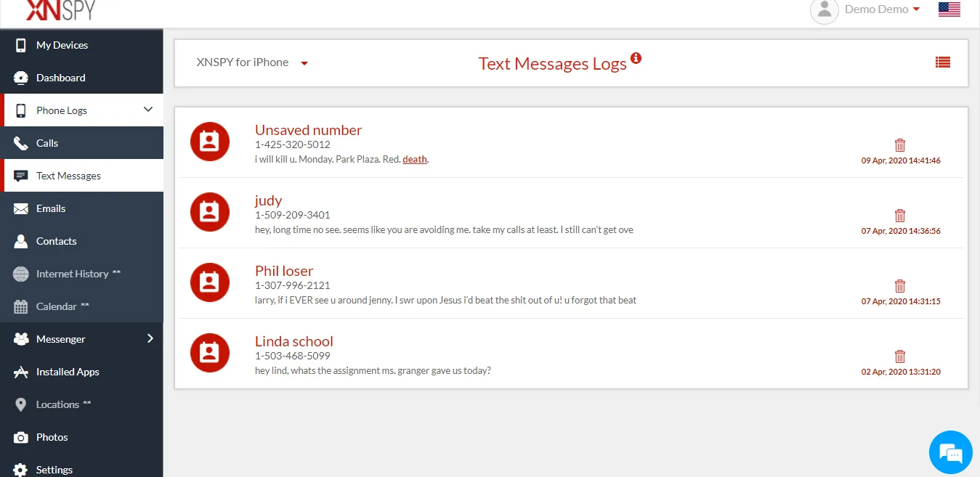Click the XNSPY logo

[x=60, y=9]
